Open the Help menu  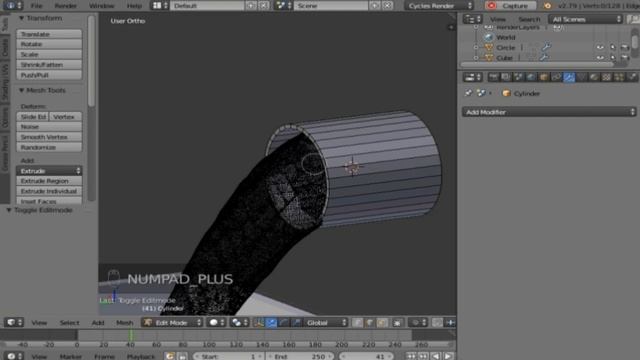tap(134, 6)
